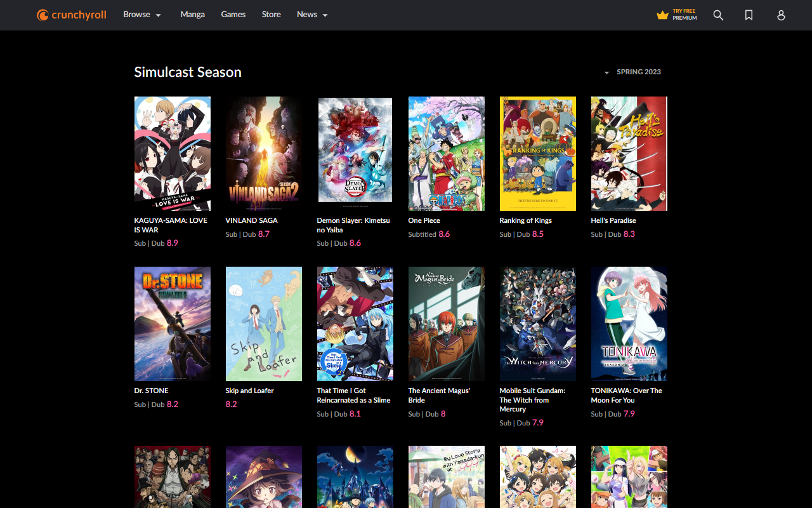Open the TONIKAWA poster
812x508 pixels.
click(x=629, y=324)
